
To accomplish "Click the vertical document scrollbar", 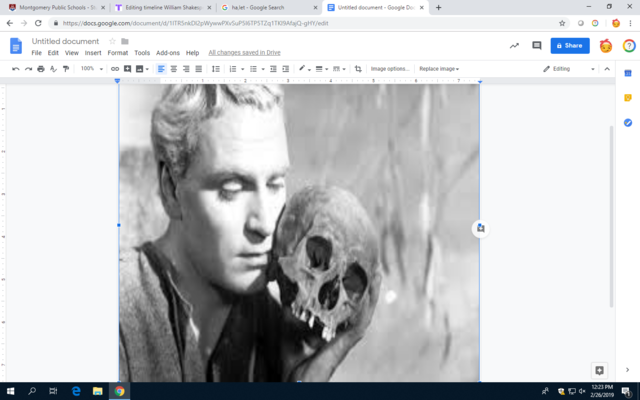I will (611, 216).
